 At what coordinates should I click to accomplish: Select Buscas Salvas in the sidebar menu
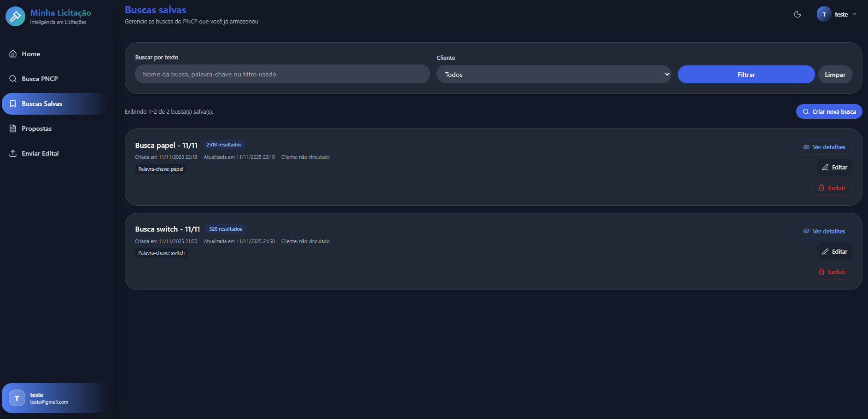click(x=42, y=104)
